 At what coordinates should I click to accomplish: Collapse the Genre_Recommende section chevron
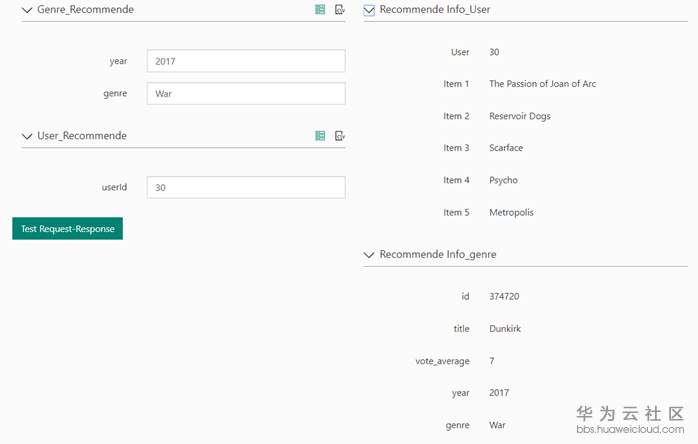pos(27,10)
